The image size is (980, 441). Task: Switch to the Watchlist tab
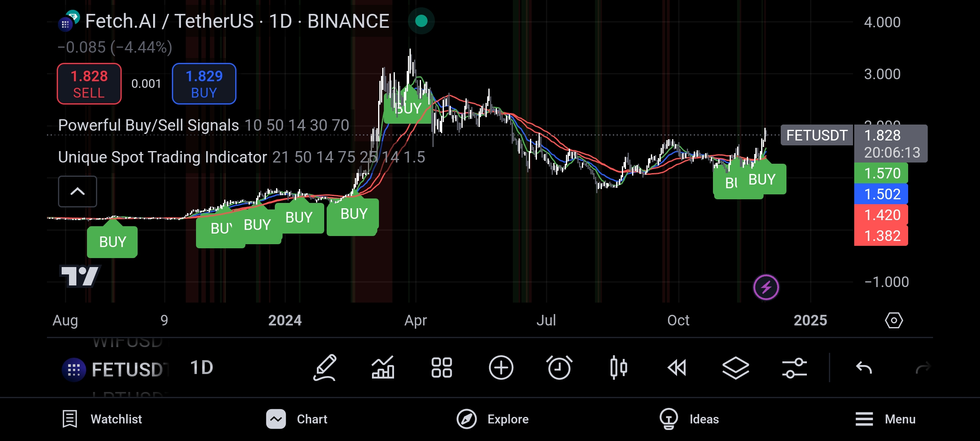[x=102, y=419]
